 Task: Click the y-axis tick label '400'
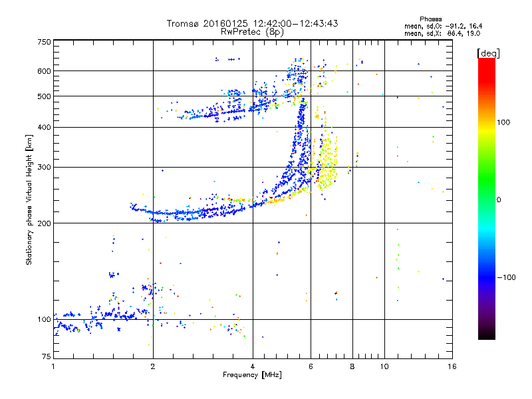pos(45,128)
